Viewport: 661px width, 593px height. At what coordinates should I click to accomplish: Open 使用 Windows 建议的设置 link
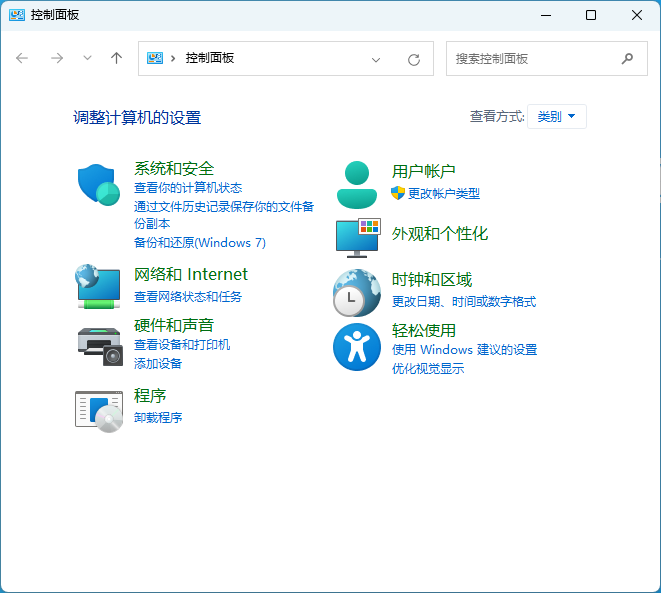click(x=465, y=350)
